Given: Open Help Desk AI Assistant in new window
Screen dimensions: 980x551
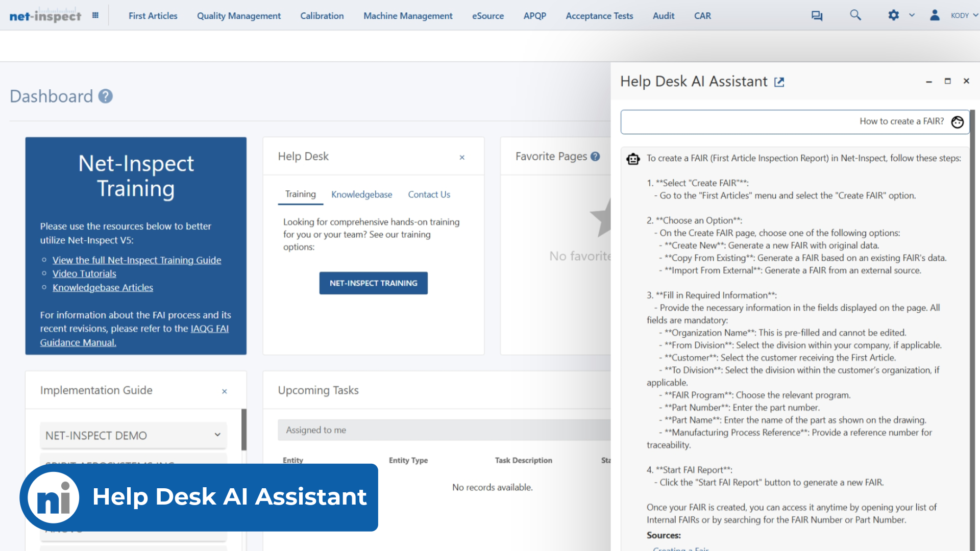Looking at the screenshot, I should pos(779,82).
